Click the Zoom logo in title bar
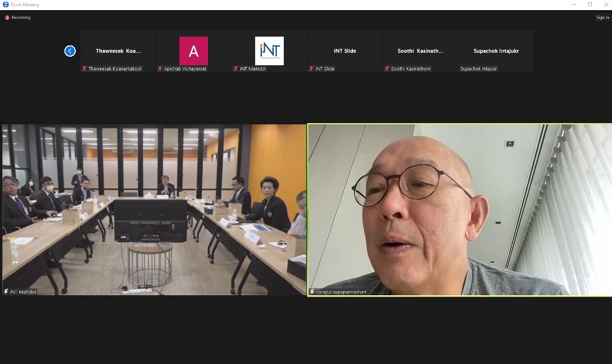 point(5,4)
